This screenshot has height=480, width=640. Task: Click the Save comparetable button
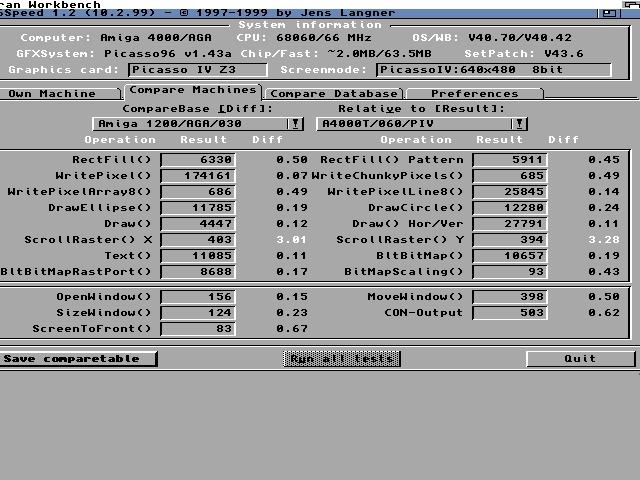point(78,359)
